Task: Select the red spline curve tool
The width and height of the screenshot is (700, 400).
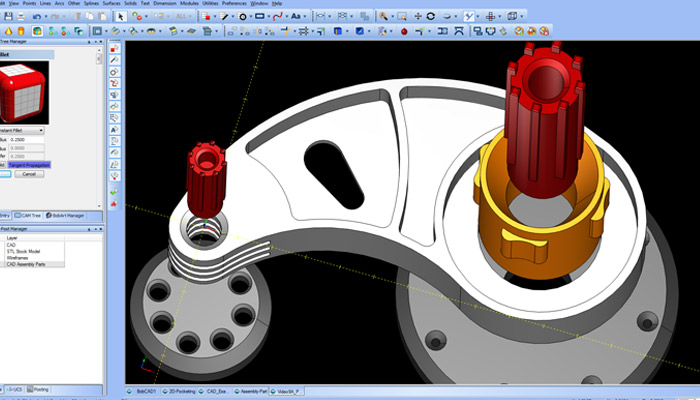Action: coord(281,17)
